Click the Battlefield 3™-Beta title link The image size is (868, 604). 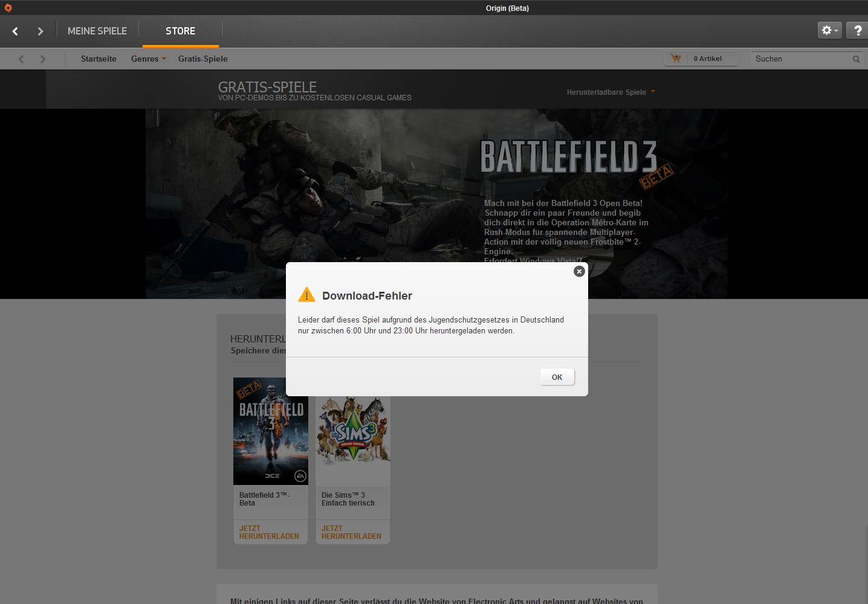point(264,499)
